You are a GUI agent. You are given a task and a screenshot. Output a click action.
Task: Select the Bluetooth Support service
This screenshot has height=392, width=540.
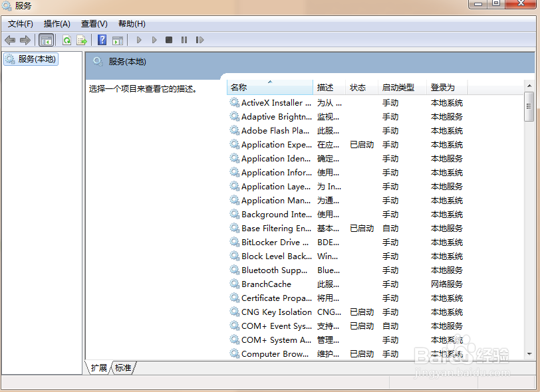269,270
